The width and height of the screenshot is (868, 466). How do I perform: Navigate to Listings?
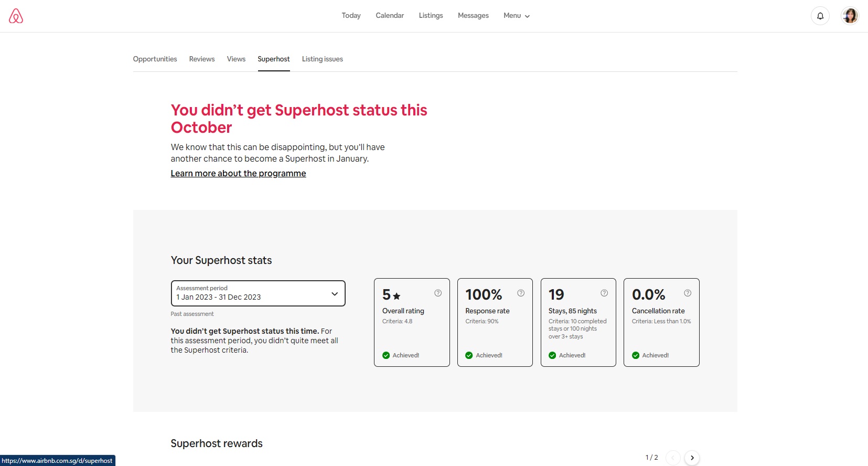[x=431, y=16]
